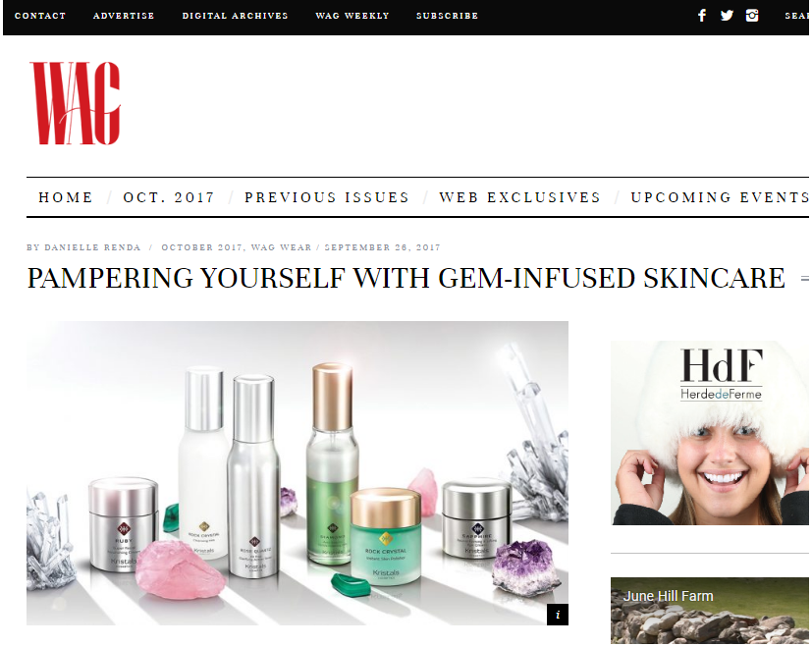The width and height of the screenshot is (812, 647).
Task: Open Upcoming Events navigation item
Action: (x=720, y=197)
